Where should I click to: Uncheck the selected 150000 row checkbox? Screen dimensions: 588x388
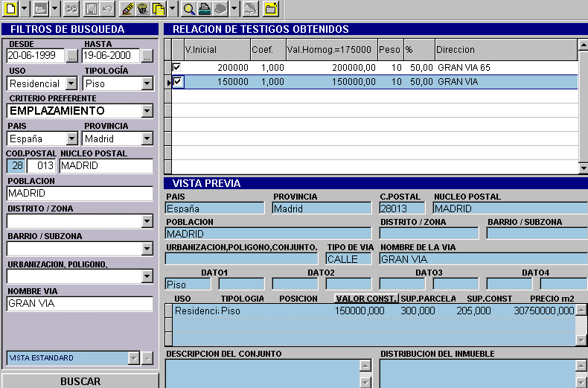(177, 81)
